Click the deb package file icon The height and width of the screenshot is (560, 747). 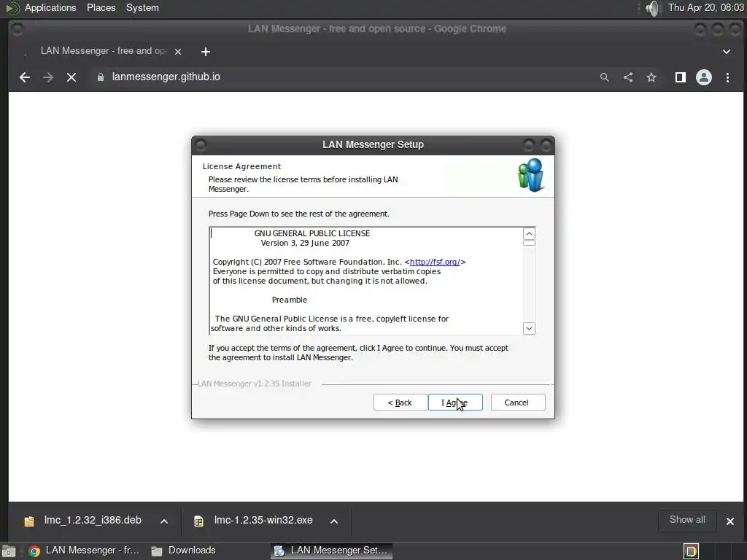pos(29,521)
